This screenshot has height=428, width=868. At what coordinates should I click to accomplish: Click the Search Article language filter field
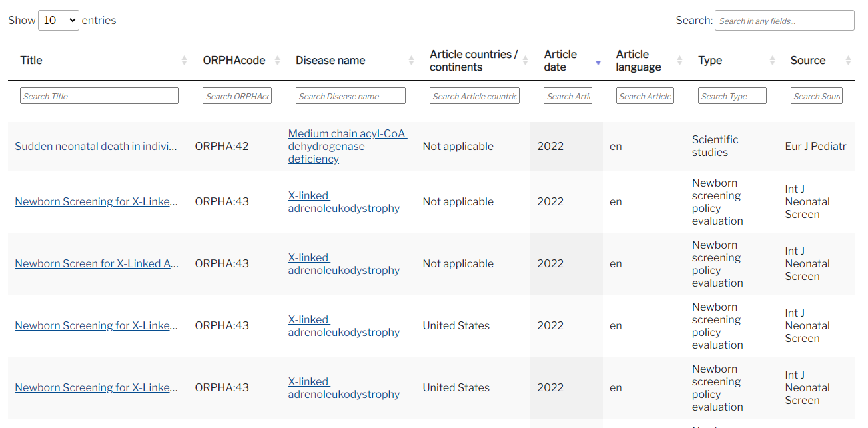pyautogui.click(x=645, y=96)
